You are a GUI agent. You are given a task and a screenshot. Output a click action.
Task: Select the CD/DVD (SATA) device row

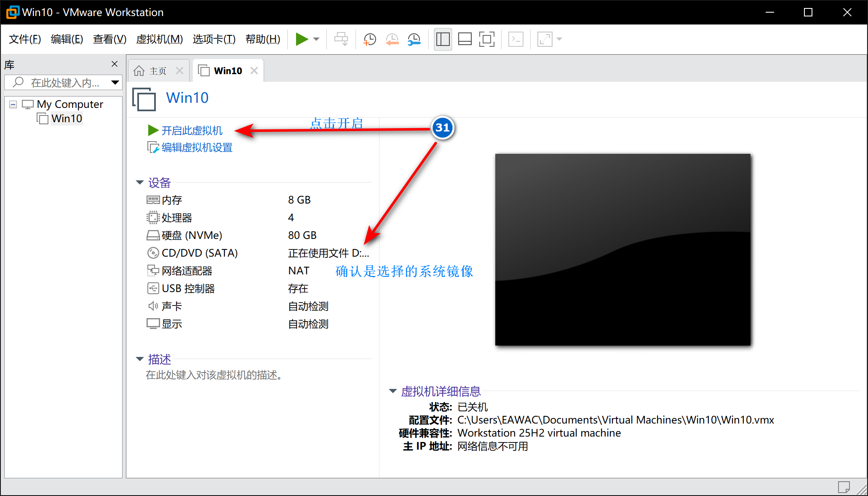[200, 253]
